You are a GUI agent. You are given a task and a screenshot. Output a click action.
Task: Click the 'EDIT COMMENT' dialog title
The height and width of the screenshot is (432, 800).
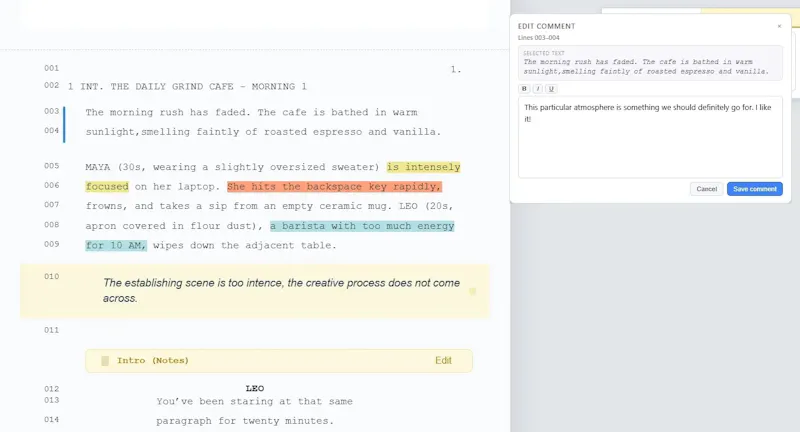[546, 26]
